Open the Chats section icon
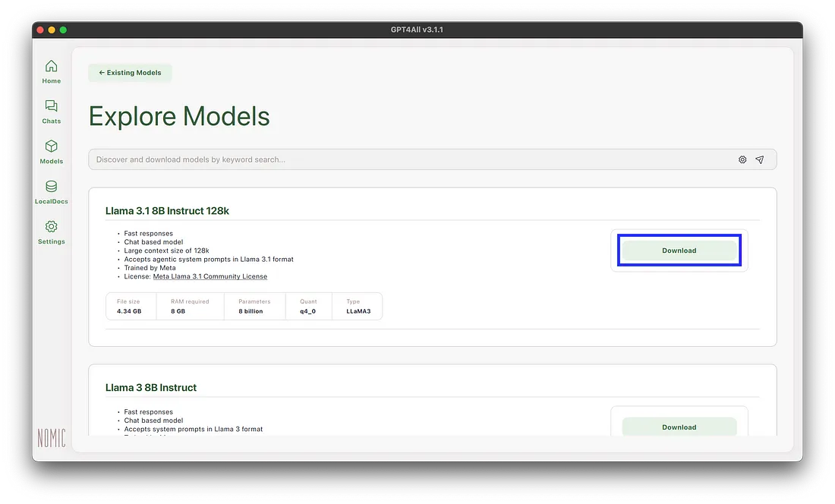 tap(52, 107)
